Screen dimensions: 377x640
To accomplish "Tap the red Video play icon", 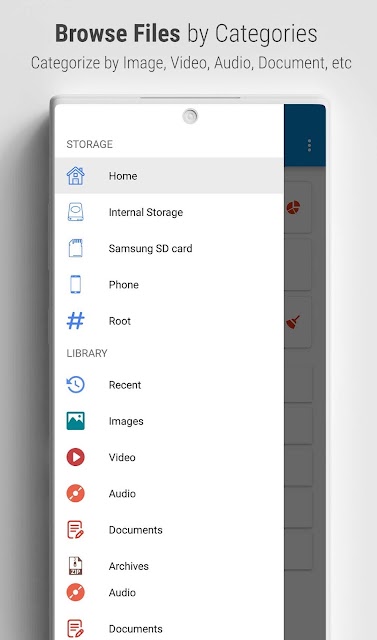I will (x=75, y=457).
